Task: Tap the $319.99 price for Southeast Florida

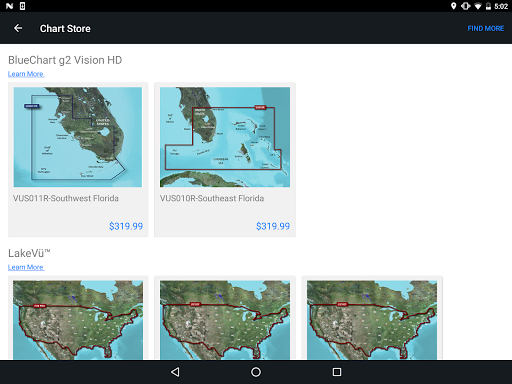Action: click(x=273, y=226)
